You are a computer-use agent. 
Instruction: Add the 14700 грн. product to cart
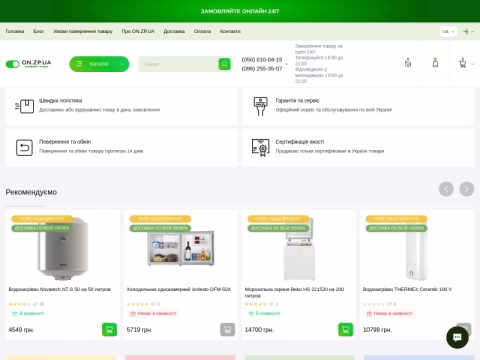[346, 330]
